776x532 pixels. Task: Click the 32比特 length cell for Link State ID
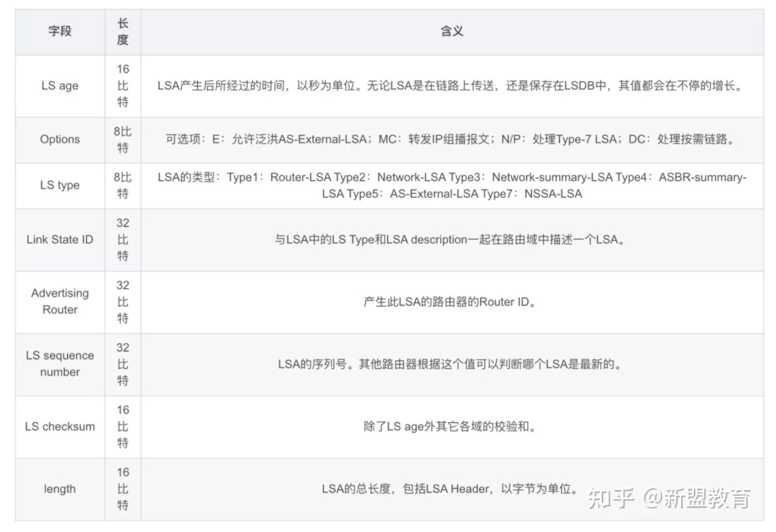click(122, 240)
